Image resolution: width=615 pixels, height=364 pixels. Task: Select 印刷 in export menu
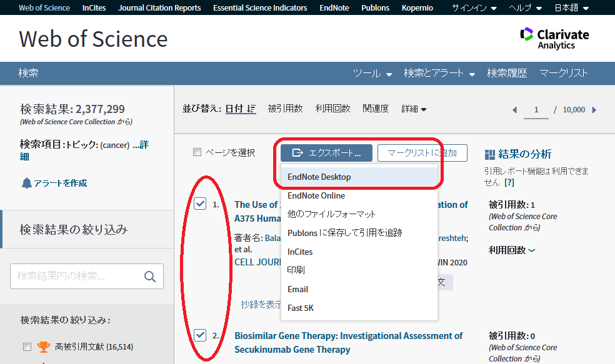pos(359,270)
